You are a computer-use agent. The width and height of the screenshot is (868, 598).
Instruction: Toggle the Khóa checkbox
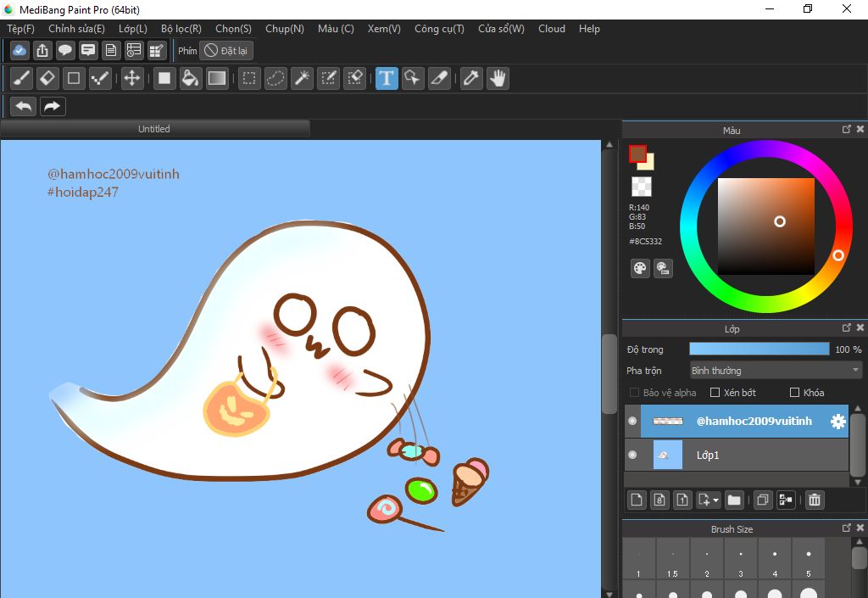click(x=794, y=393)
